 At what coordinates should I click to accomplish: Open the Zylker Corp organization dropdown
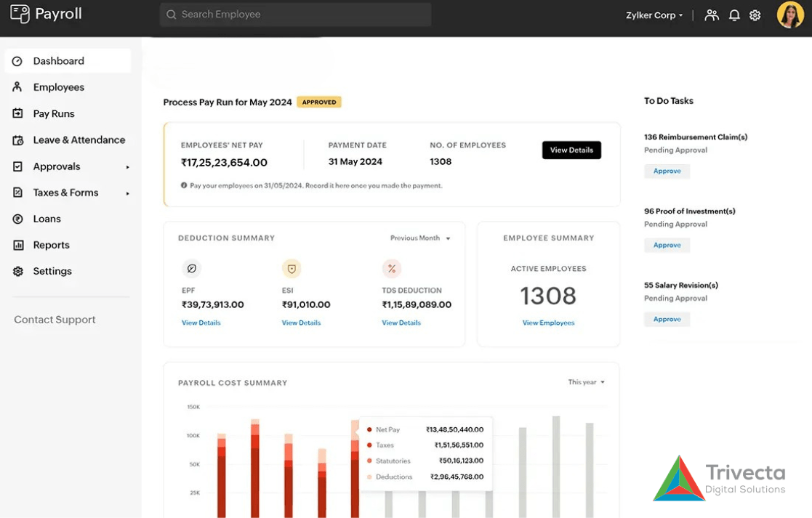[x=654, y=15]
